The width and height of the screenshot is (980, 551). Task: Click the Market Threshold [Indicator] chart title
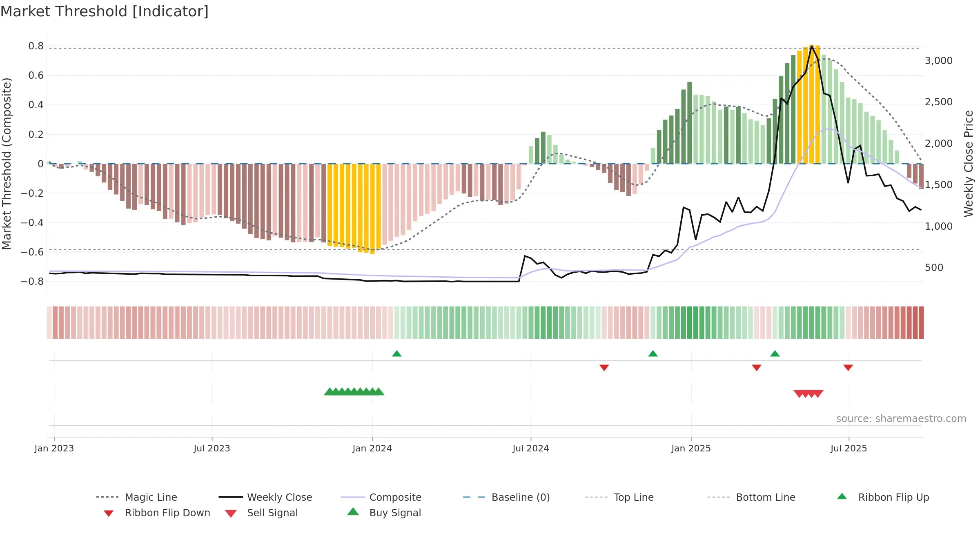(105, 11)
